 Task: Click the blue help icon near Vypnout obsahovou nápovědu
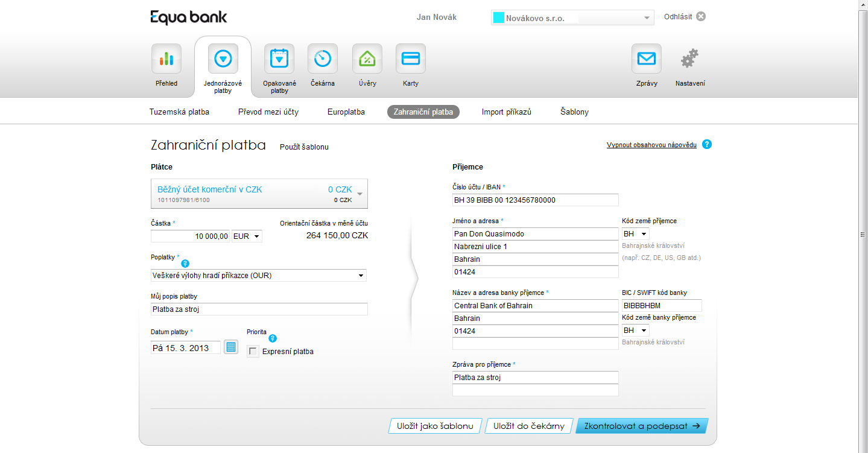[x=707, y=145]
